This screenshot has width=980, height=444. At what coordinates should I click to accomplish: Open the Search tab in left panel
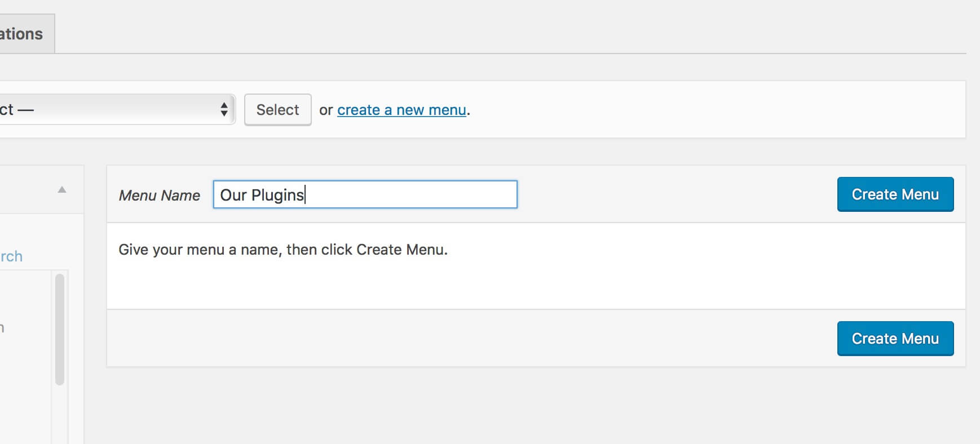[11, 256]
